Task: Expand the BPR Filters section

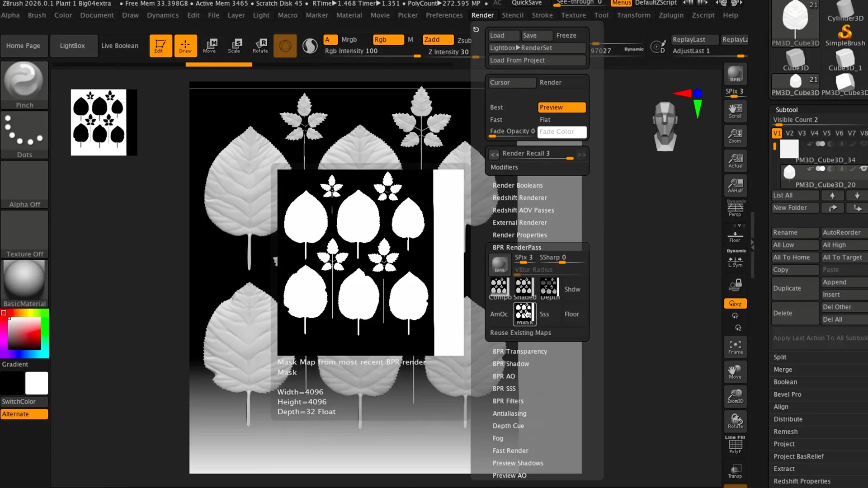Action: (x=508, y=401)
